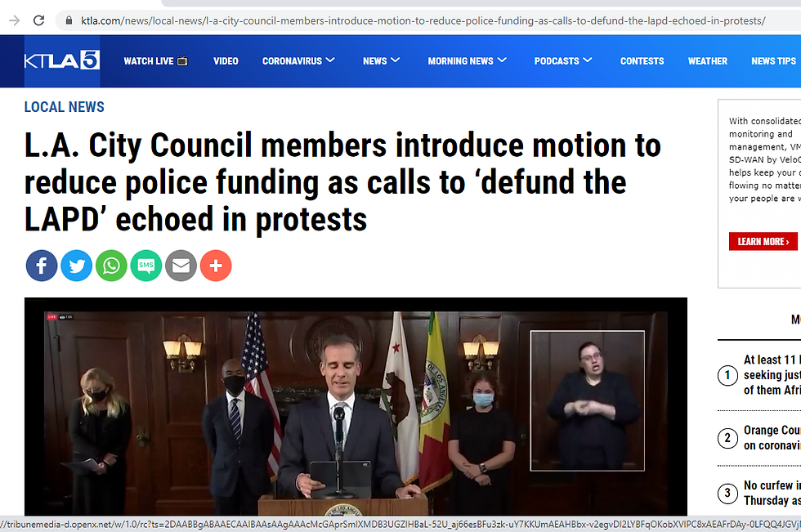Open the Local News category link

[65, 107]
